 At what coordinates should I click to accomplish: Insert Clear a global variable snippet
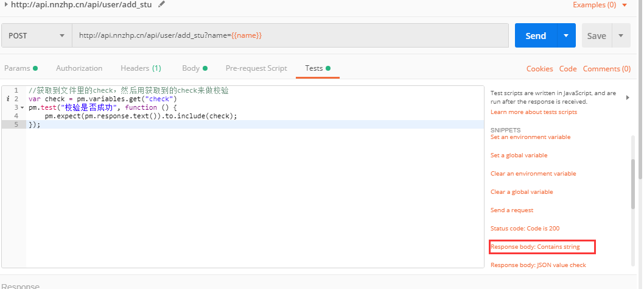(x=522, y=192)
